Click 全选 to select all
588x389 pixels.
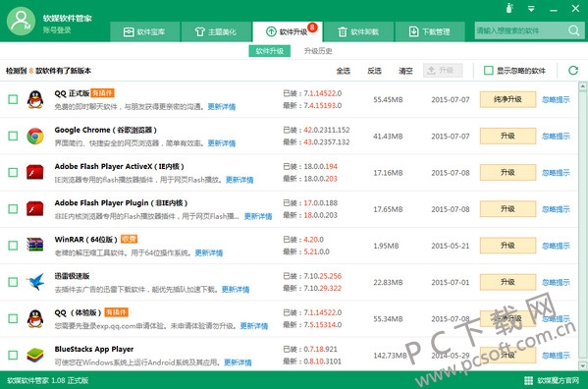[343, 71]
